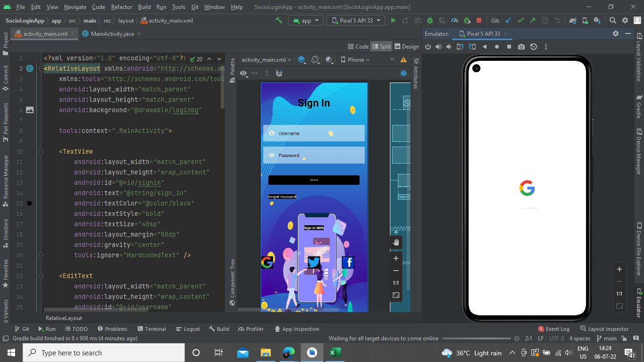Open emulator settings gear icon
The height and width of the screenshot is (362, 644).
615,33
